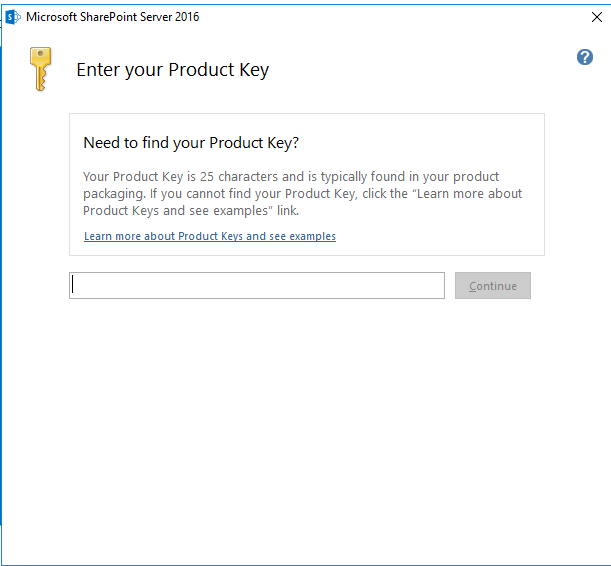This screenshot has height=566, width=611.
Task: Click the Microsoft SharePoint Server 2016 title text
Action: [x=113, y=17]
